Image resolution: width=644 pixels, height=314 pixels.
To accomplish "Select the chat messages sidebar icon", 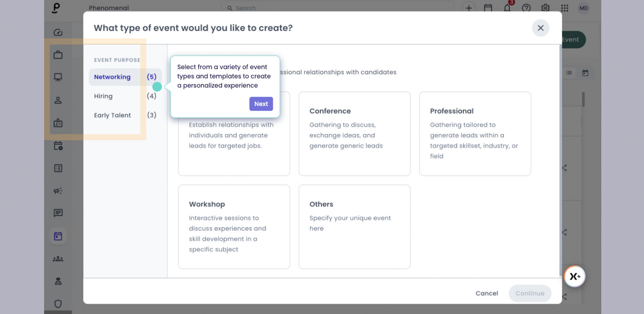I will [x=58, y=213].
